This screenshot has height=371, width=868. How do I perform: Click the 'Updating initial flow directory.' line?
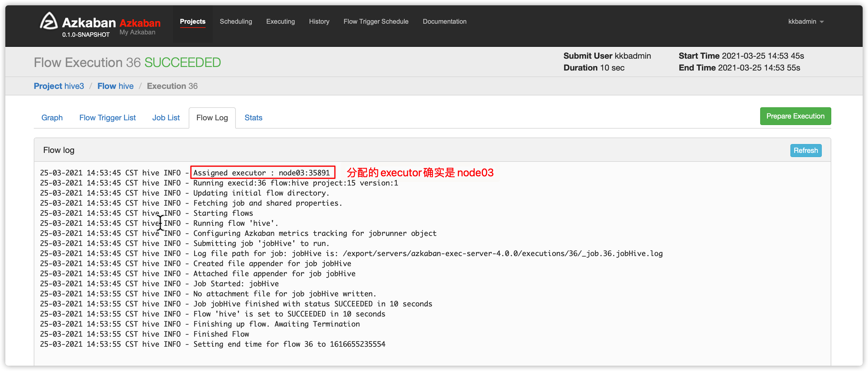click(x=184, y=193)
